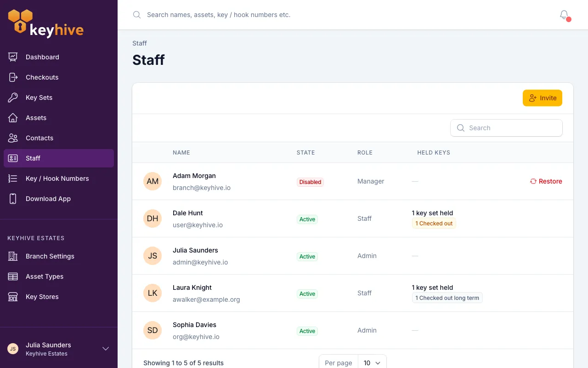The width and height of the screenshot is (588, 368).
Task: Click the ROLE column header
Action: tap(365, 152)
